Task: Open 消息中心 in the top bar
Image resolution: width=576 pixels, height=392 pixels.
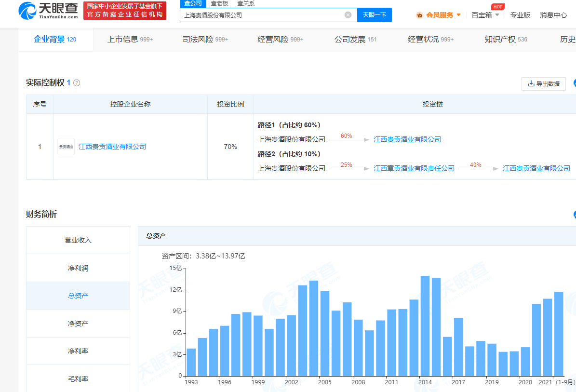Action: 553,15
